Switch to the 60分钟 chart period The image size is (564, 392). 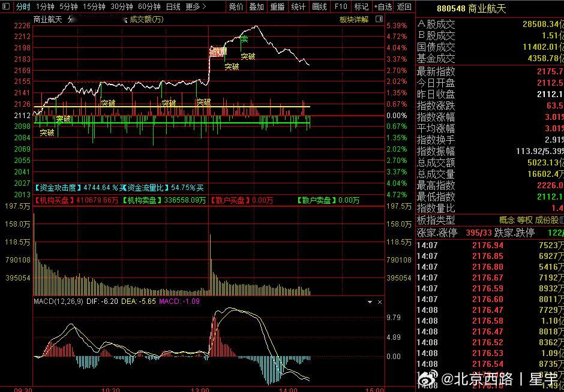(x=149, y=7)
